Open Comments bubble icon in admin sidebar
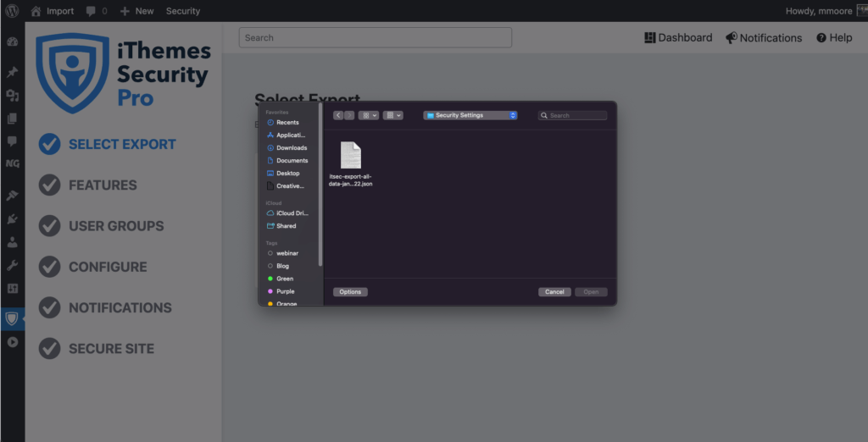The image size is (868, 442). click(x=12, y=141)
